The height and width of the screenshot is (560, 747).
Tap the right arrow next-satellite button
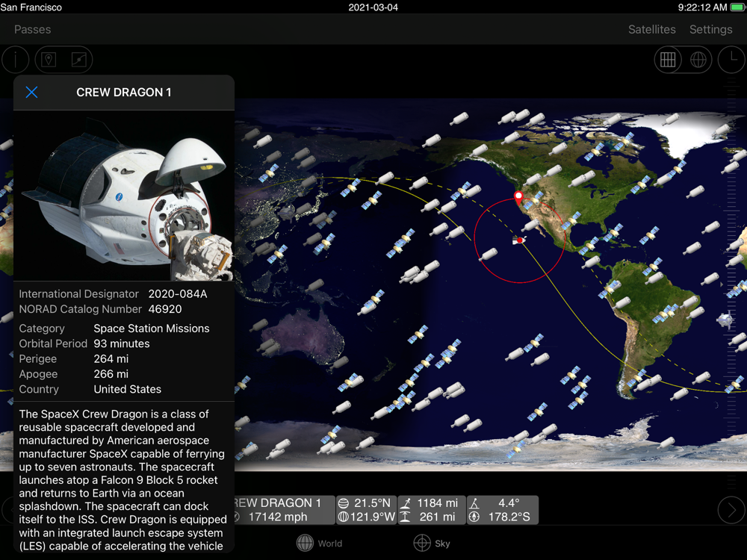(731, 509)
